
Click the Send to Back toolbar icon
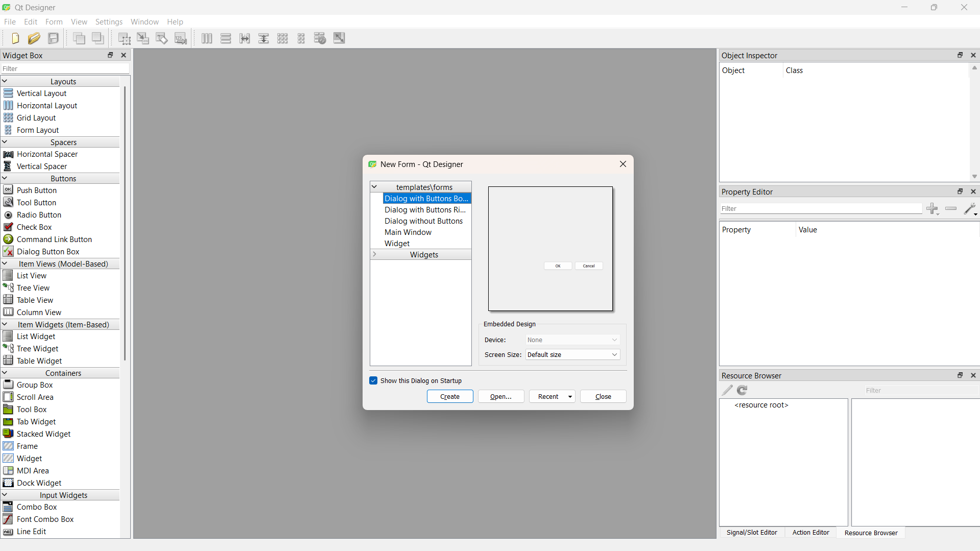coord(79,38)
